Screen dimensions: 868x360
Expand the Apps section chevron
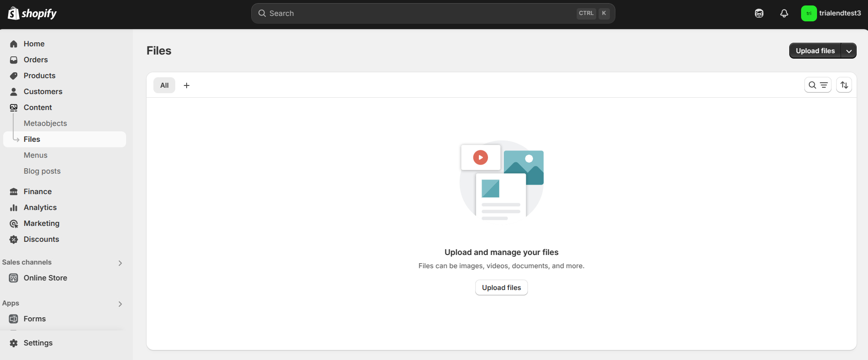(x=120, y=304)
